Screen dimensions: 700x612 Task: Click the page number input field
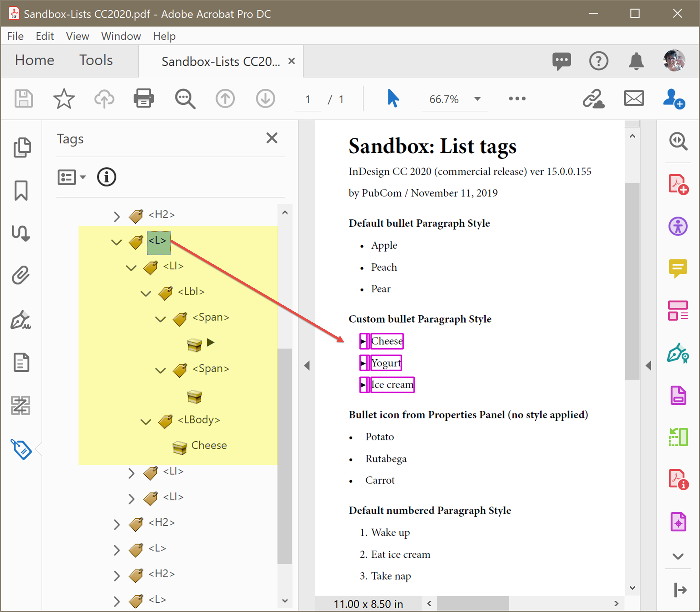point(307,99)
